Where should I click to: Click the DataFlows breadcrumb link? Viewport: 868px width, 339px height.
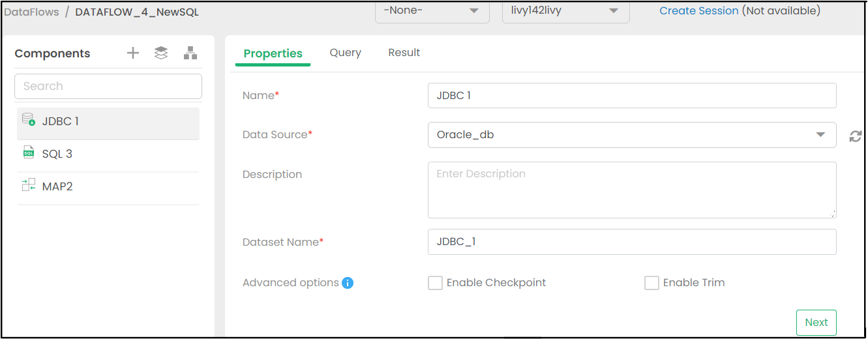[31, 12]
